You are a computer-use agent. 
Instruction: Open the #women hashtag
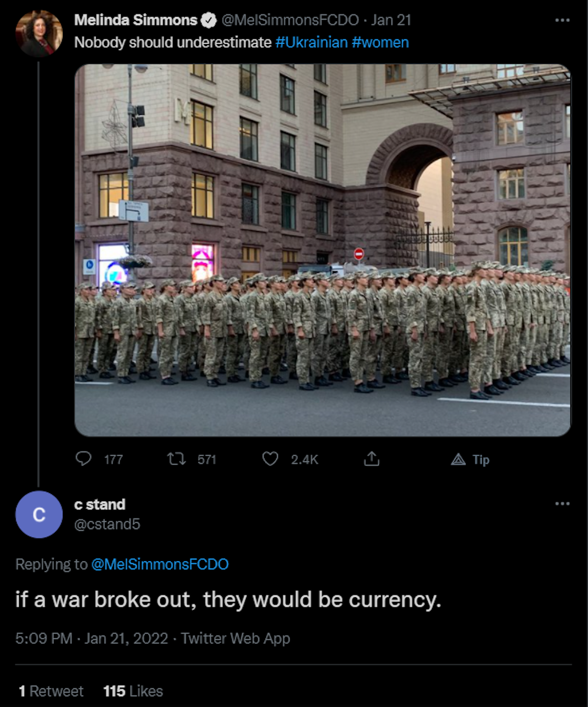[x=380, y=43]
